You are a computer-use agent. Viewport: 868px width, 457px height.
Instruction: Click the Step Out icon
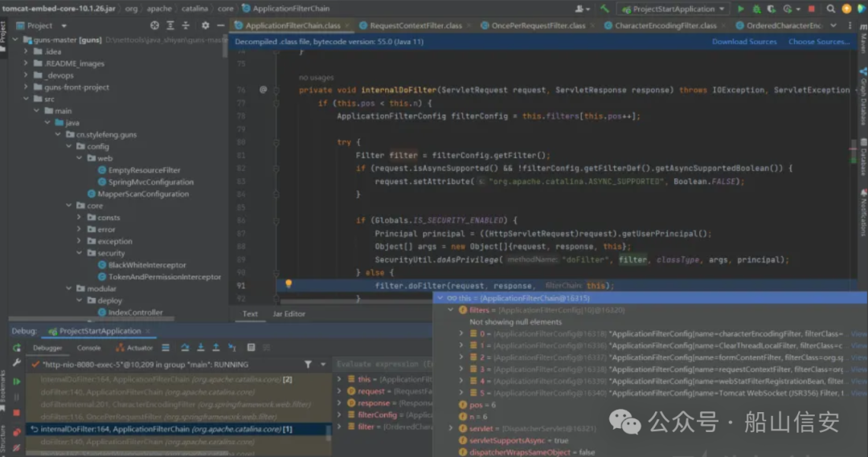(216, 348)
